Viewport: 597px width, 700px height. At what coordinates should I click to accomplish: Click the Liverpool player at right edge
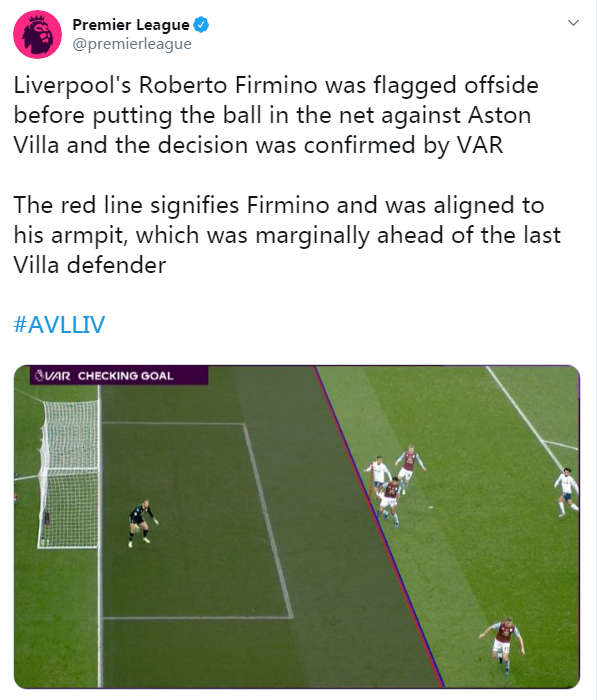pos(567,491)
